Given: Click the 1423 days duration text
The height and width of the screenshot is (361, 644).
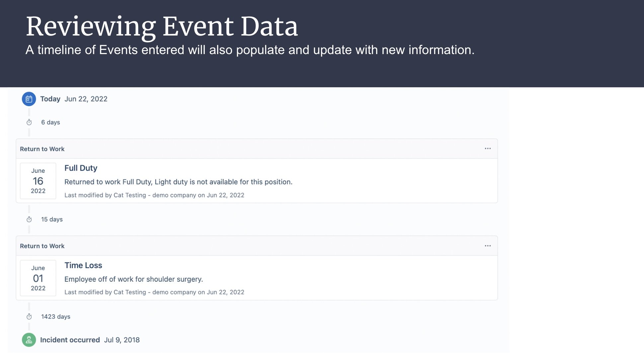Looking at the screenshot, I should tap(56, 317).
